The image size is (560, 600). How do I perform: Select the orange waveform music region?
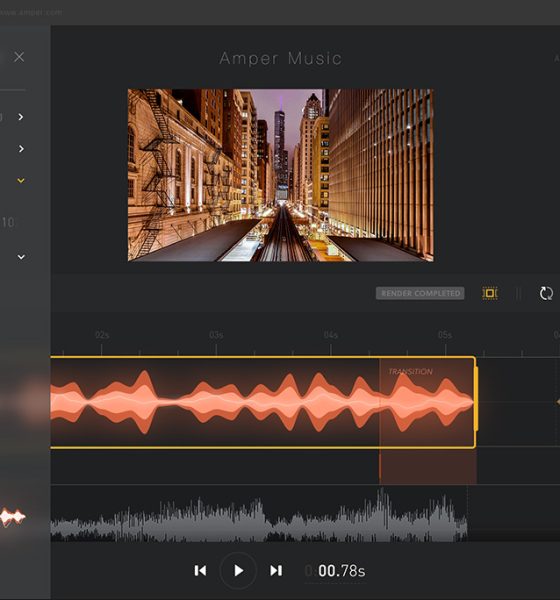pos(263,402)
